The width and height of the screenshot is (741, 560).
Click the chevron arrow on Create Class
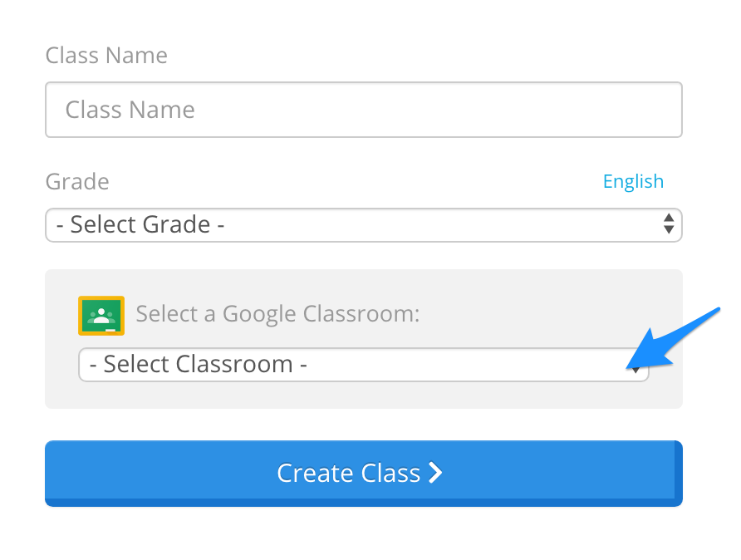point(435,473)
